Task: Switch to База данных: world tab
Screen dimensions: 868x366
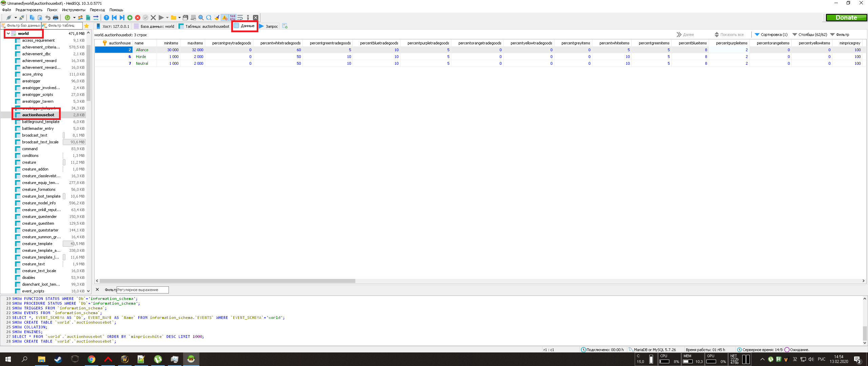Action: pos(154,26)
